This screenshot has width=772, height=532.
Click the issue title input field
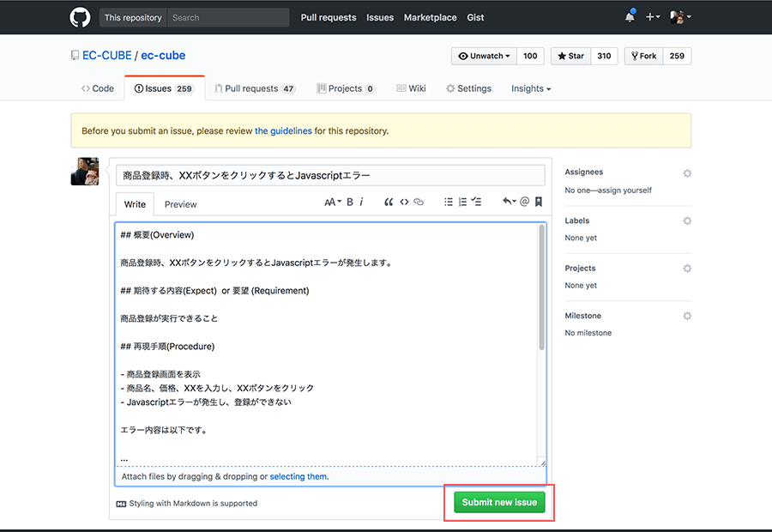tap(330, 175)
